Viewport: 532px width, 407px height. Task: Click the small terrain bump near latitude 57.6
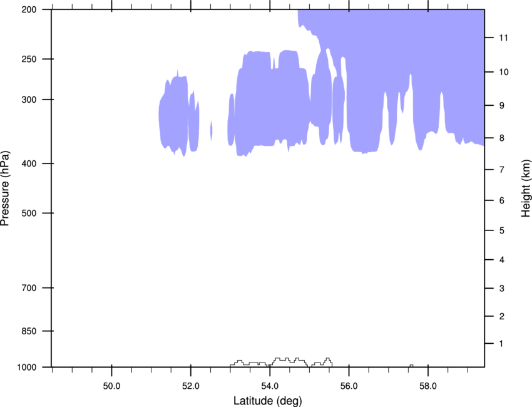point(411,366)
